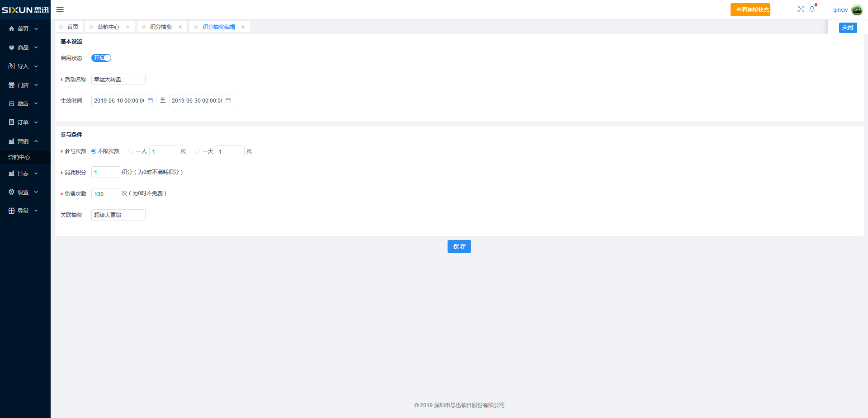
Task: Click the fullscreen toggle icon
Action: tap(801, 9)
